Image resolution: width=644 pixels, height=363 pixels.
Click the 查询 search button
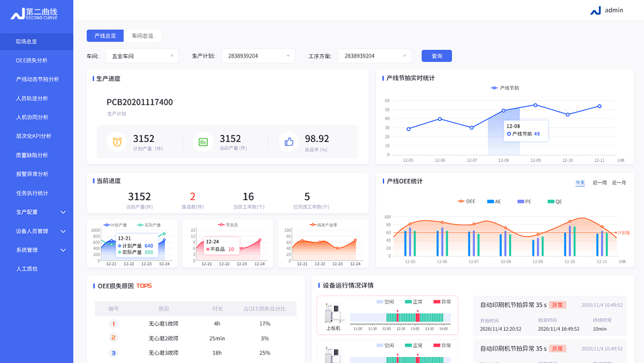pyautogui.click(x=437, y=56)
